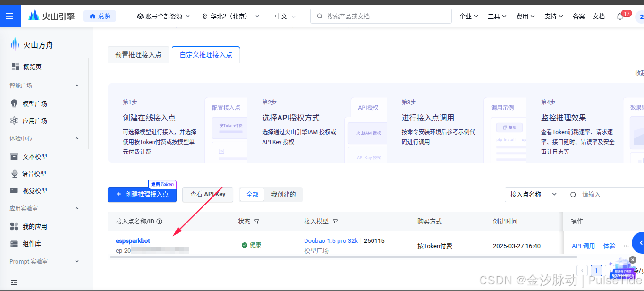Screen dimensions: 644x291
Task: Select the 我创建的 filter toggle
Action: [283, 195]
